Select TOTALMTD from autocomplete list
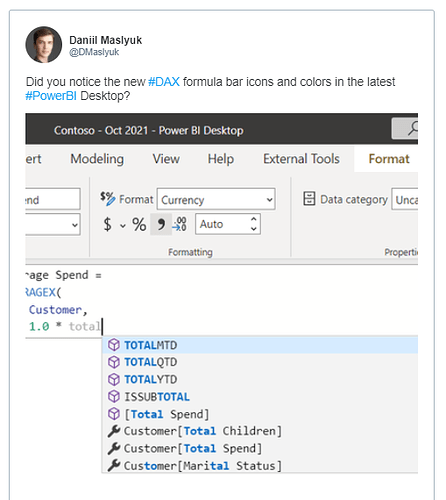Viewport: 446px width, 500px height. point(260,345)
